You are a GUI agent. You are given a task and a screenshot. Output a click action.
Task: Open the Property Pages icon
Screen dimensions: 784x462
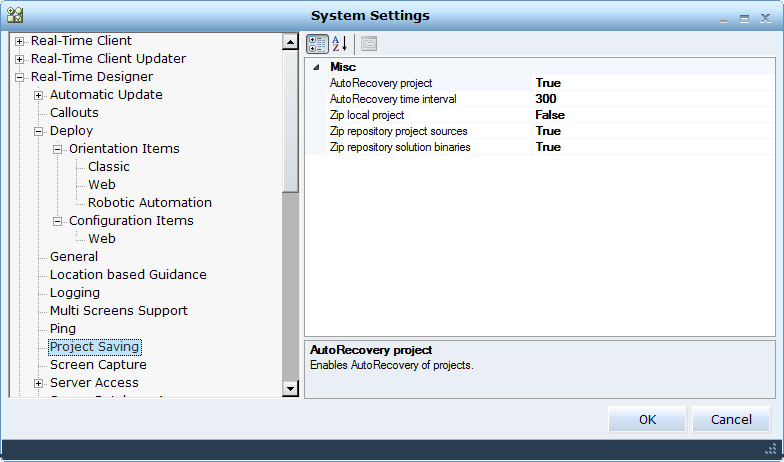369,44
